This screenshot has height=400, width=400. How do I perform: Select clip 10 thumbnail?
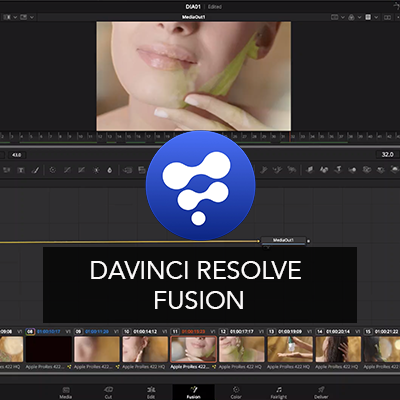pos(145,349)
